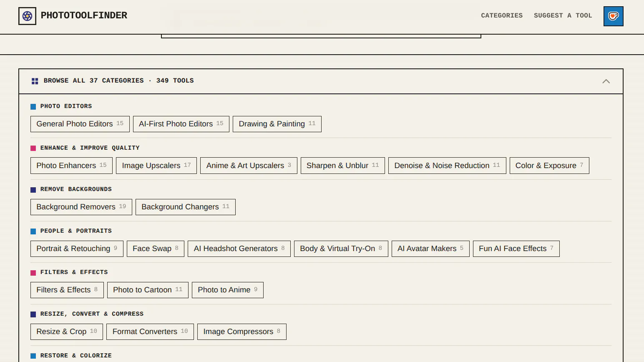The height and width of the screenshot is (362, 644).
Task: Open Categories in top navigation
Action: coord(502,15)
